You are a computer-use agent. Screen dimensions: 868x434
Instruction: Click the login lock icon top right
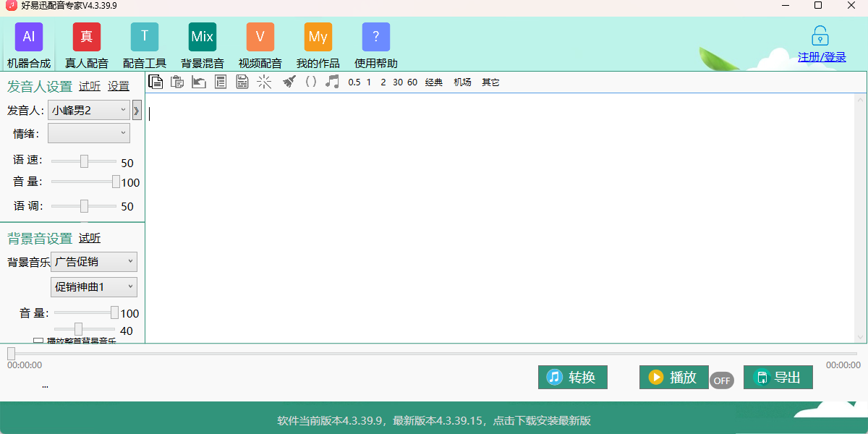pos(820,35)
